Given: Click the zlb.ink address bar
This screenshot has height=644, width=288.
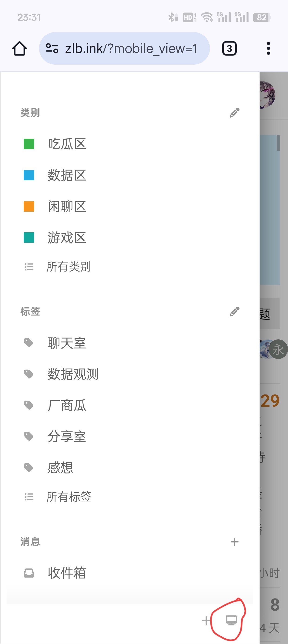Looking at the screenshot, I should click(131, 48).
